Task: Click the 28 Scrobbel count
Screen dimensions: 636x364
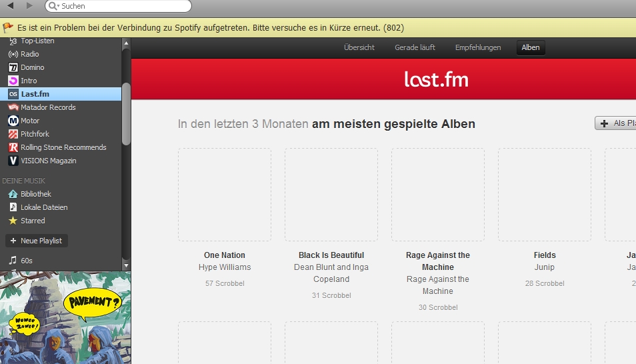Action: point(545,283)
